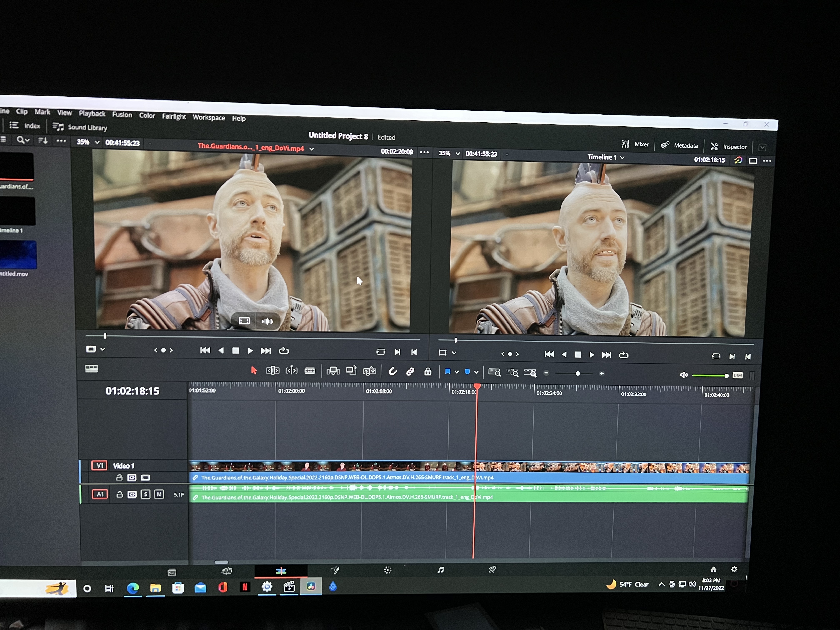840x630 pixels.
Task: Toggle Video 1 auto track selector
Action: point(132,478)
